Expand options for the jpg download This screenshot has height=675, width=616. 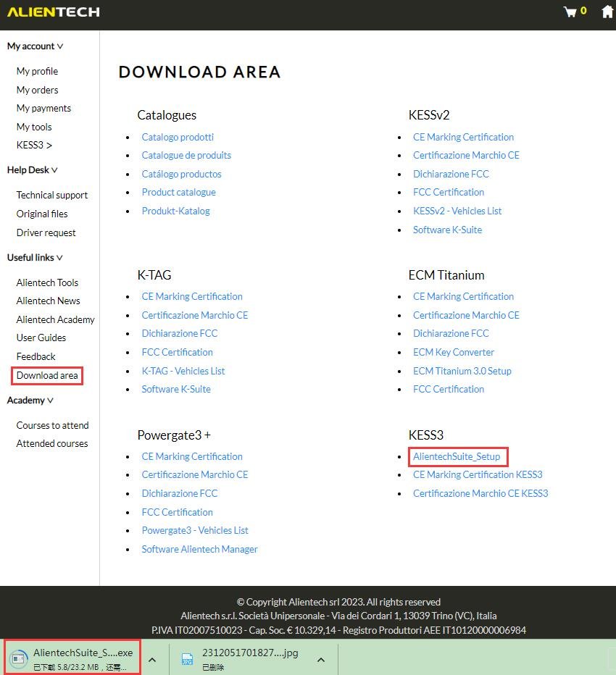(x=320, y=658)
